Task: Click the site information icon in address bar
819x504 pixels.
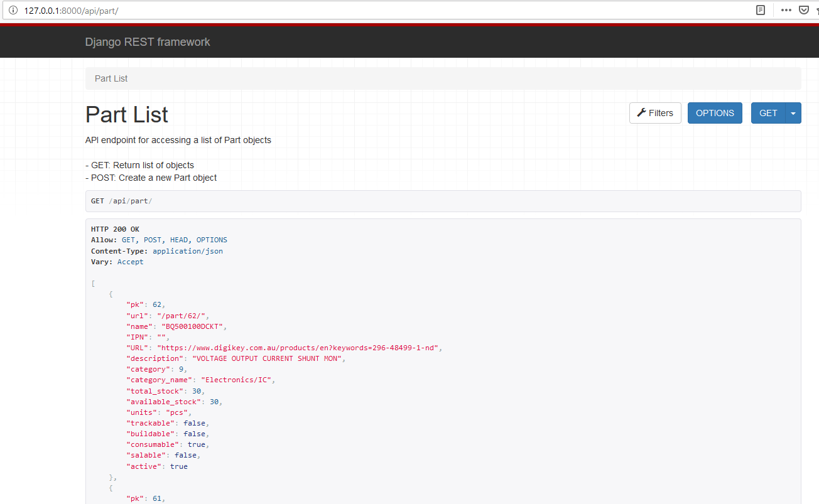Action: (x=13, y=11)
